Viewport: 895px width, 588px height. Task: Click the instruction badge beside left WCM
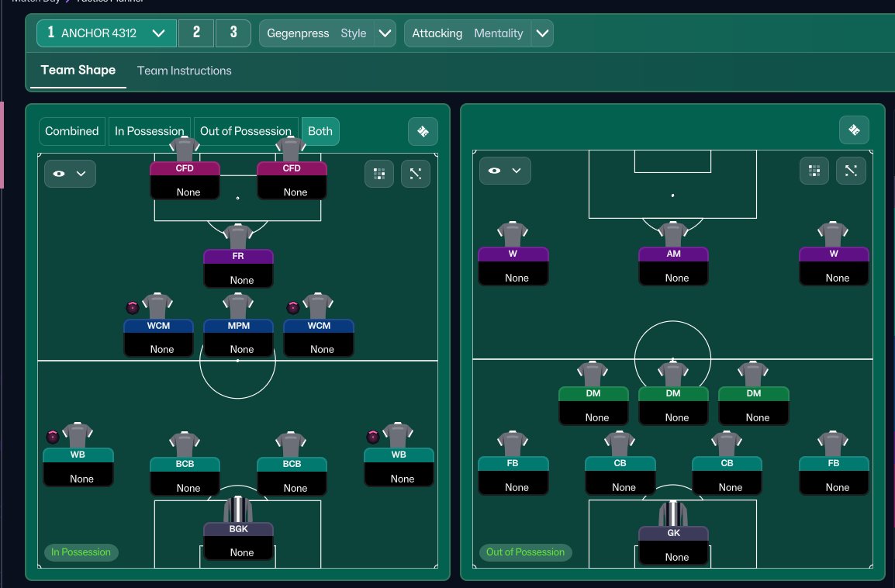[133, 308]
